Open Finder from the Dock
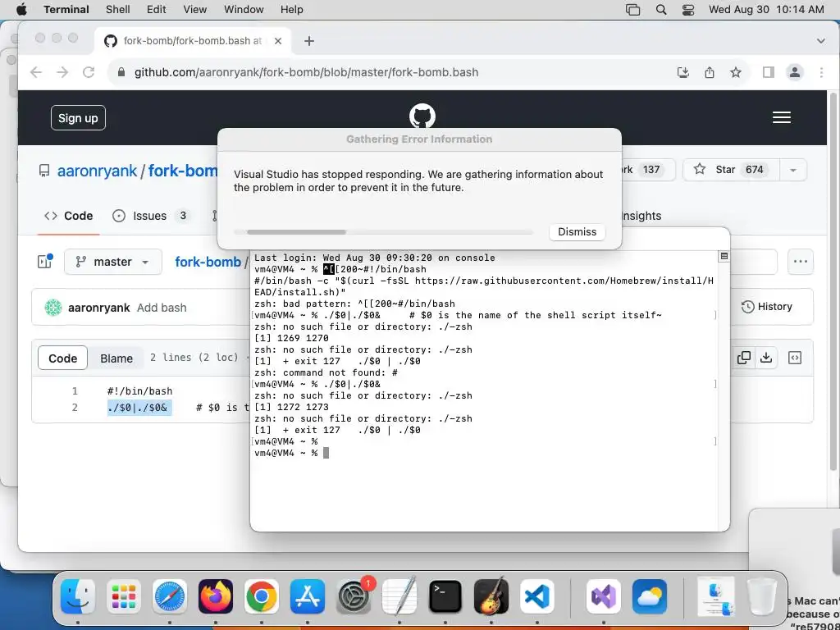 (x=78, y=596)
